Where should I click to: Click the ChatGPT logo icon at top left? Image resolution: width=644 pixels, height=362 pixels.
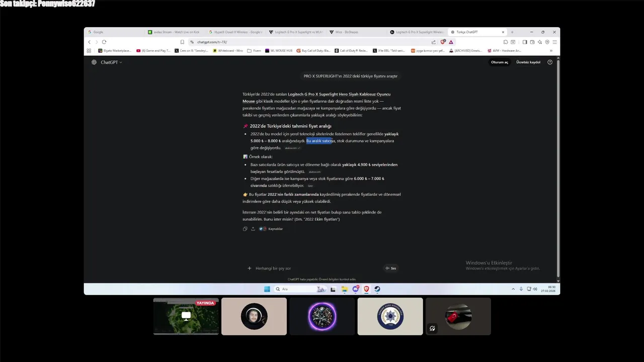(x=94, y=62)
